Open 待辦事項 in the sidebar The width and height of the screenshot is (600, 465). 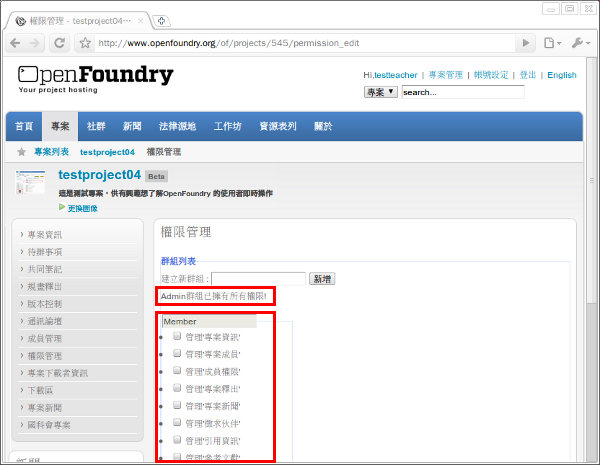[45, 252]
